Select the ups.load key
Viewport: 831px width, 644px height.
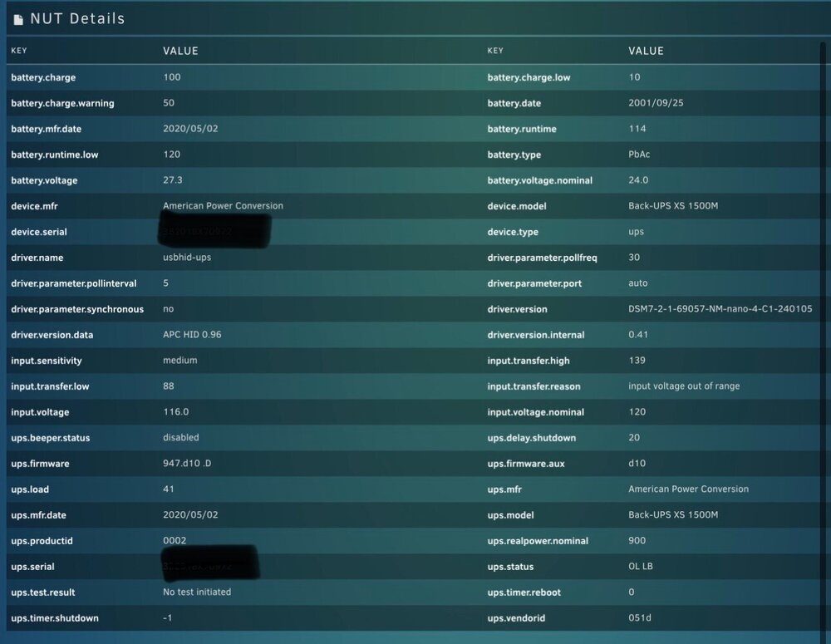point(30,489)
